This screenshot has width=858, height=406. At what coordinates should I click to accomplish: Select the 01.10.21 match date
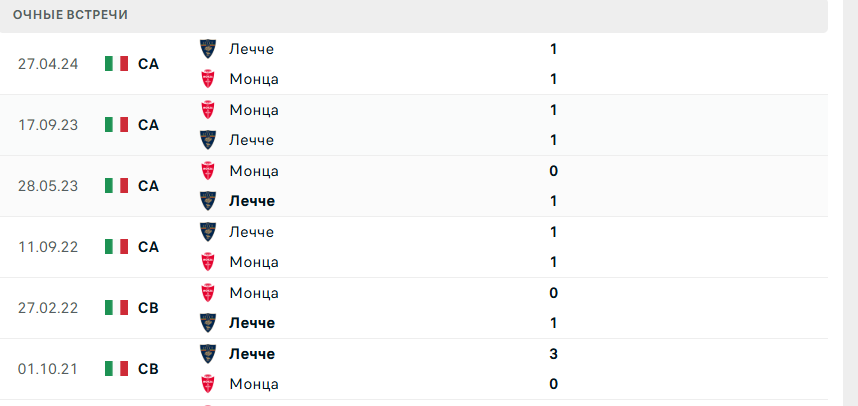(46, 369)
